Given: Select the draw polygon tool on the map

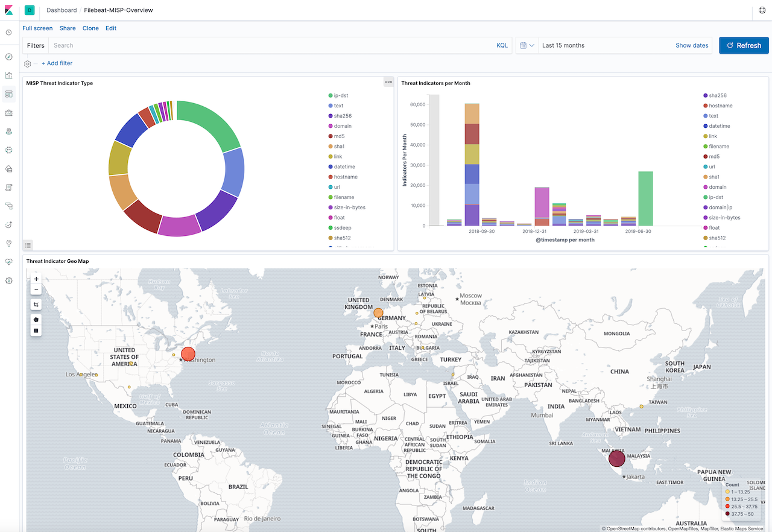Looking at the screenshot, I should pos(36,319).
